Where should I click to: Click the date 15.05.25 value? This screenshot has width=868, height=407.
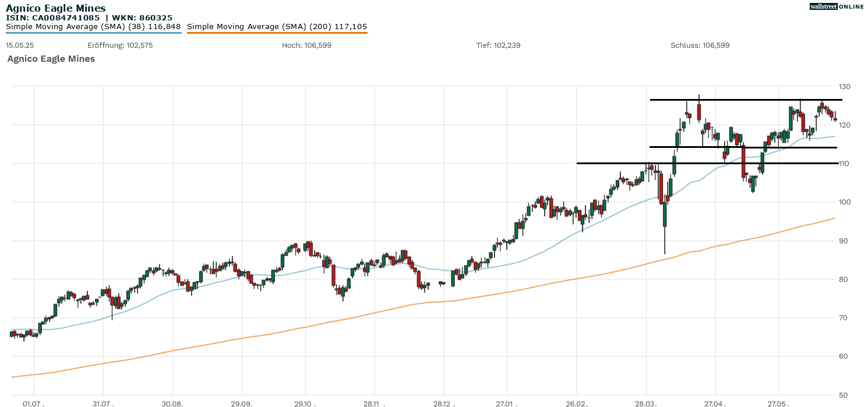click(20, 45)
